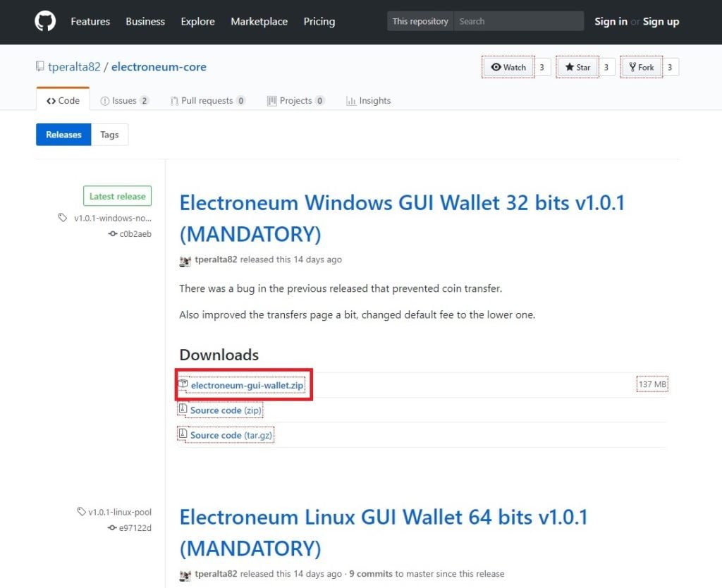Click the avatar next to Linux release author

tap(185, 575)
